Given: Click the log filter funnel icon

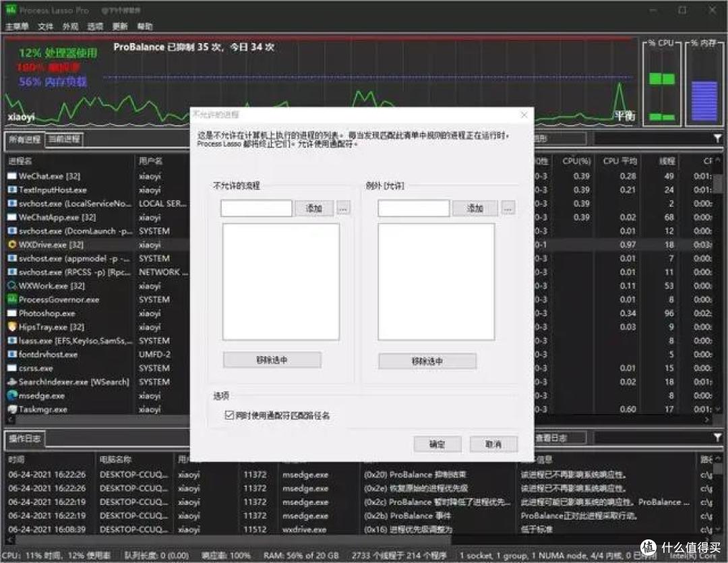Looking at the screenshot, I should pyautogui.click(x=717, y=437).
